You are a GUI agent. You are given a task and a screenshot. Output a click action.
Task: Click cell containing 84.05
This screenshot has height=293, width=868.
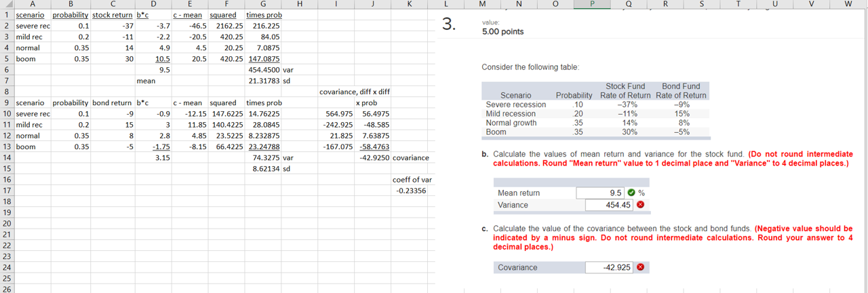click(x=264, y=37)
